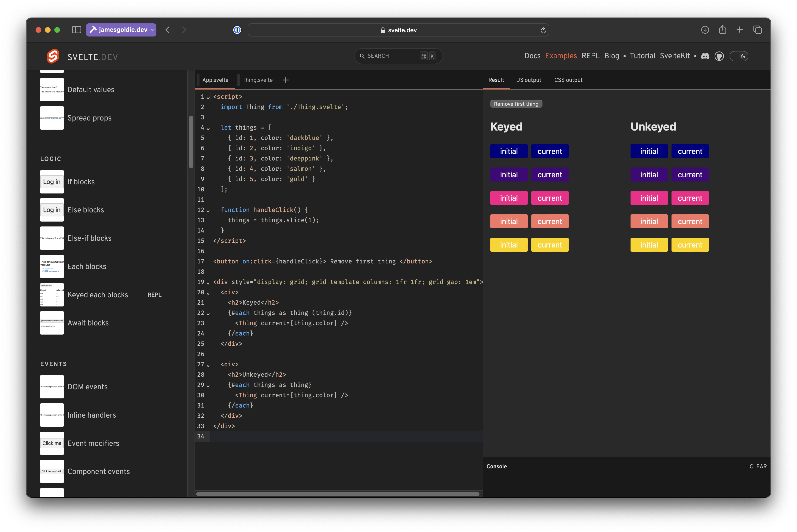Switch to dark/light theme toggle
Screen dimensions: 797x532
point(739,56)
